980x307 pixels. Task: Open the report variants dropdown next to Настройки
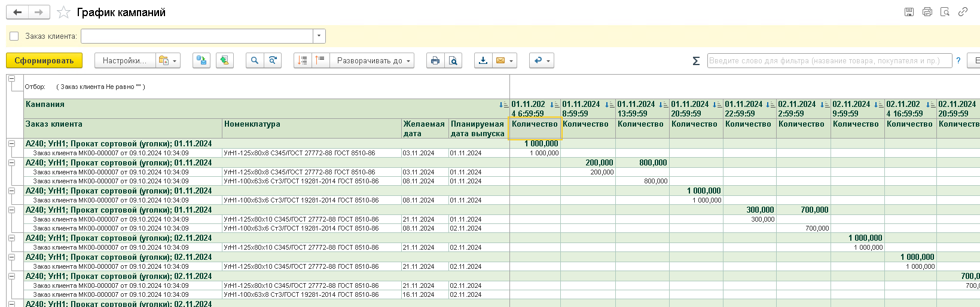pos(168,61)
